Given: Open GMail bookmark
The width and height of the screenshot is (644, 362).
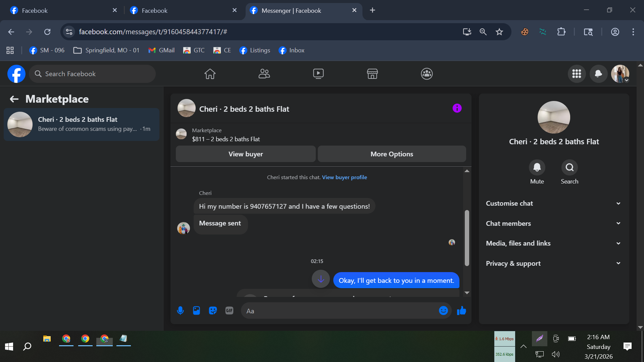Looking at the screenshot, I should click(x=161, y=50).
